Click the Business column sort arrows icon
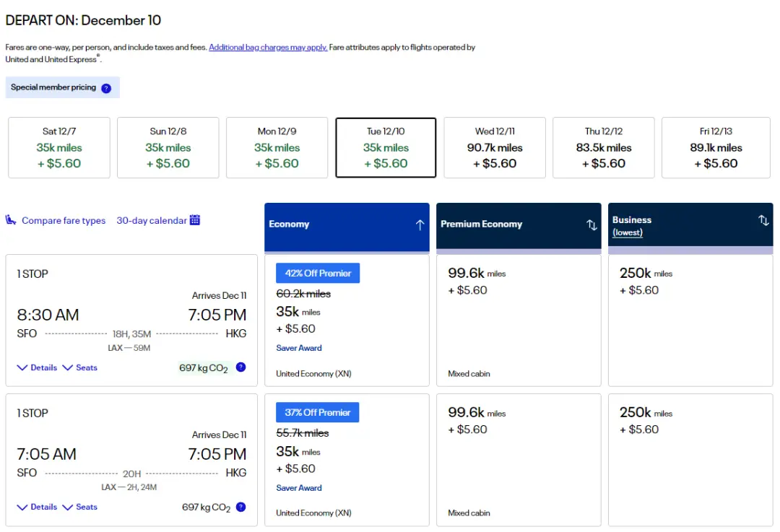The image size is (780, 532). click(x=763, y=220)
